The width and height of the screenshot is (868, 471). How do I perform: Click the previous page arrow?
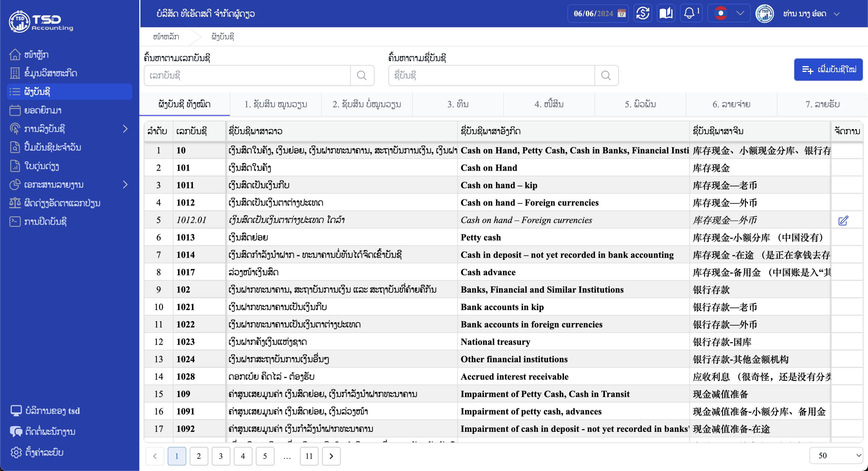pos(155,456)
